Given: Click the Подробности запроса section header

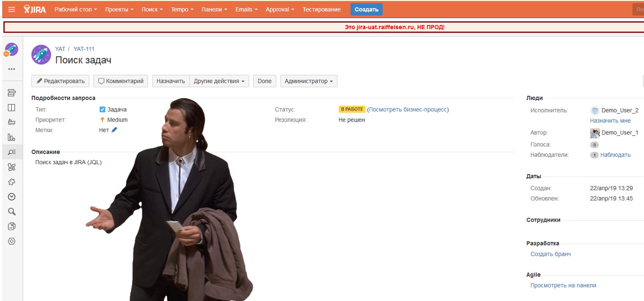Looking at the screenshot, I should click(x=63, y=98).
